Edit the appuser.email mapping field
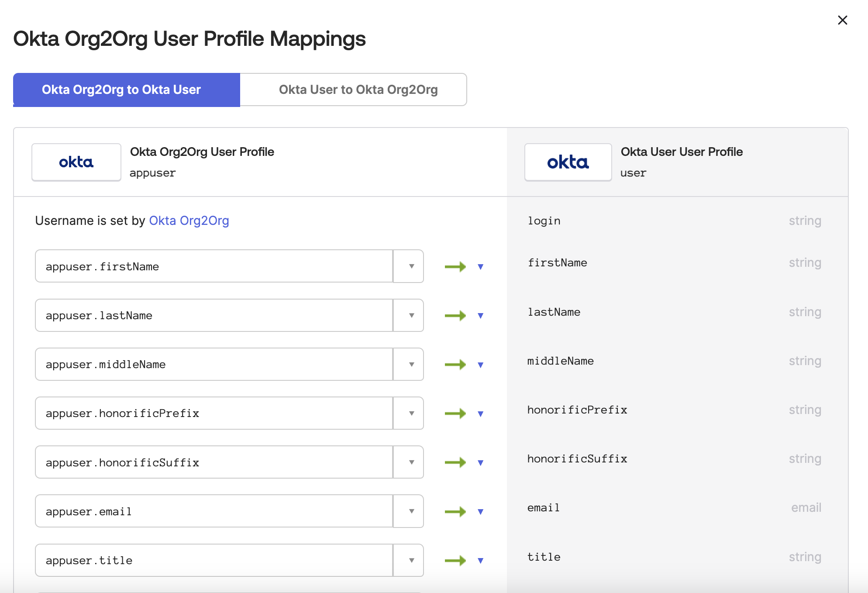The width and height of the screenshot is (868, 593). (214, 511)
